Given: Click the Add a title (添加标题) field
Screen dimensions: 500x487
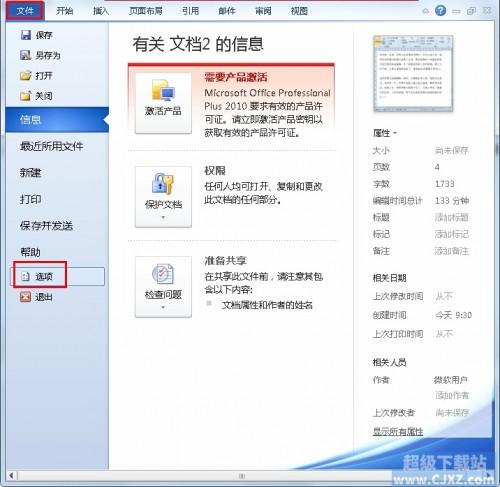Looking at the screenshot, I should point(452,217).
